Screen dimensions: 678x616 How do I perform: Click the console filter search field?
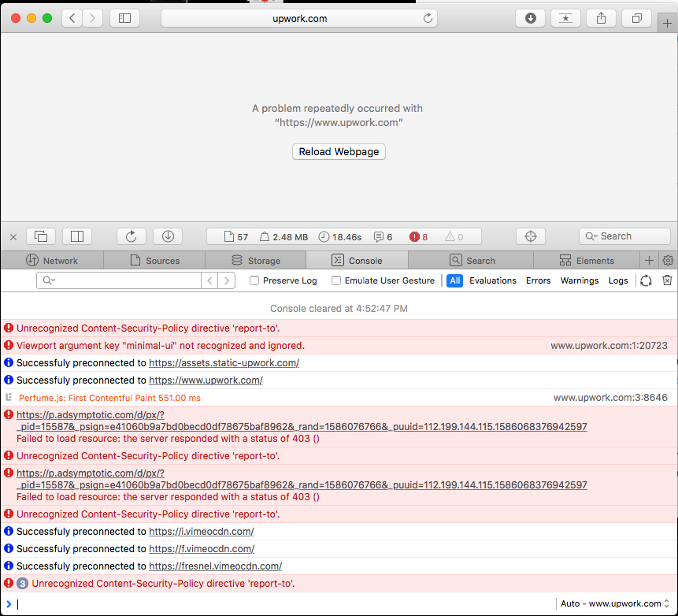coord(118,280)
